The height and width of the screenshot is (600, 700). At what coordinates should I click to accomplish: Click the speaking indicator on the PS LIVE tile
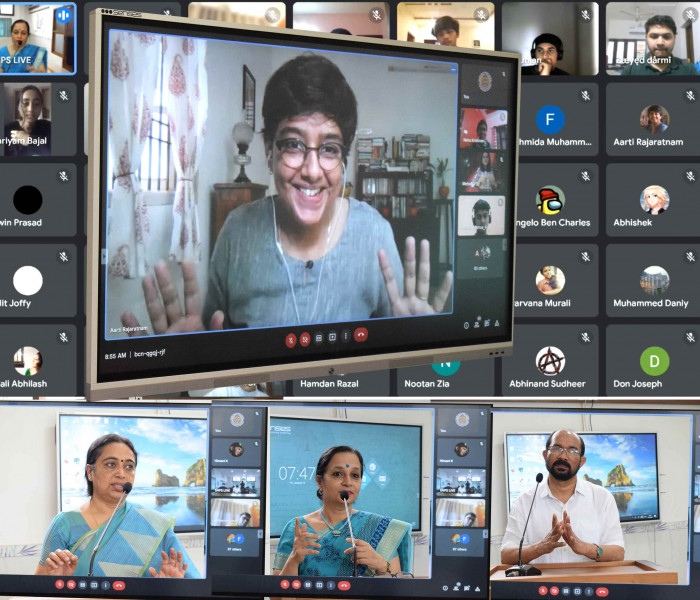(64, 15)
